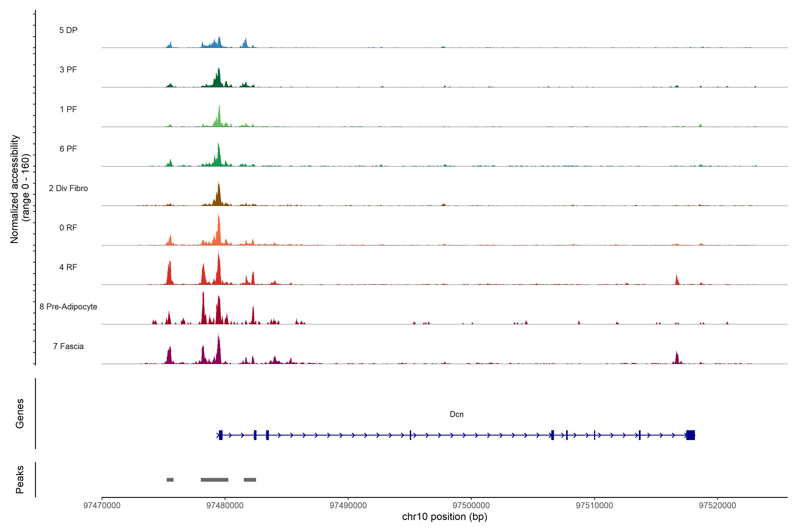798x532 pixels.
Task: Select the 7 Fascia track label
Action: [68, 346]
